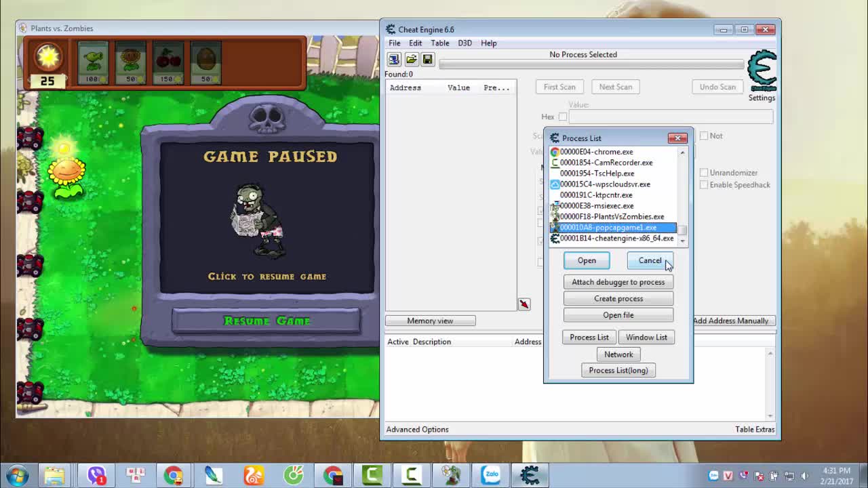The height and width of the screenshot is (488, 868).
Task: Open Memory view
Action: 430,321
